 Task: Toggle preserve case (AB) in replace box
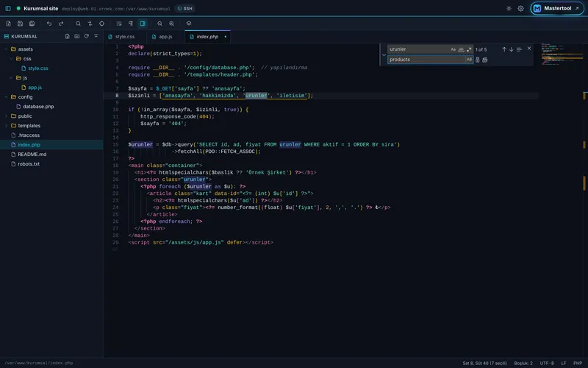click(469, 60)
